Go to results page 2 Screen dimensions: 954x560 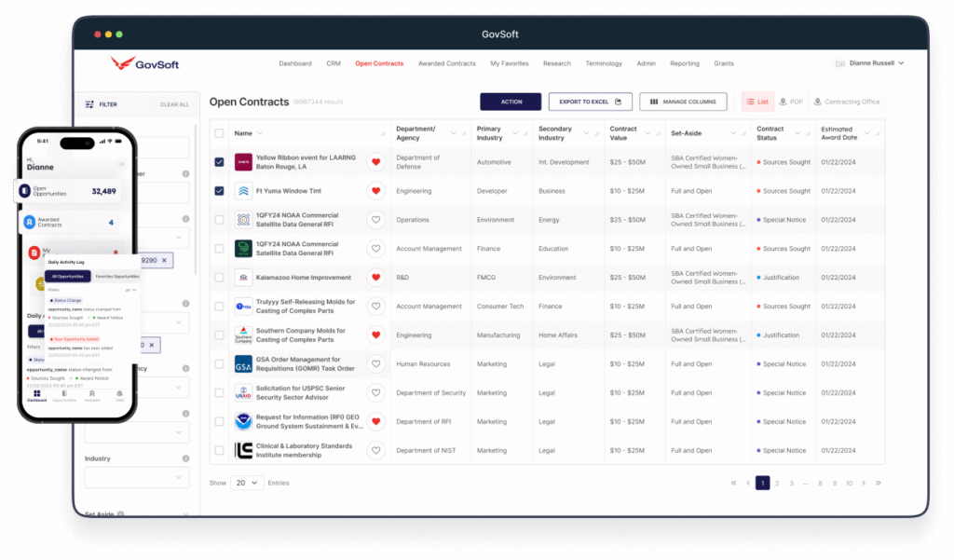click(x=777, y=483)
